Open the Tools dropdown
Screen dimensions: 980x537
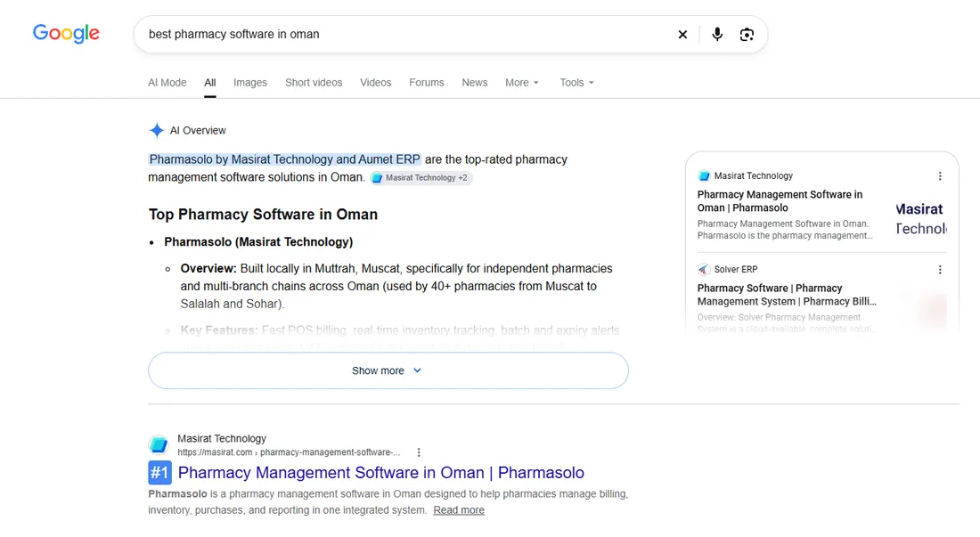(x=576, y=83)
